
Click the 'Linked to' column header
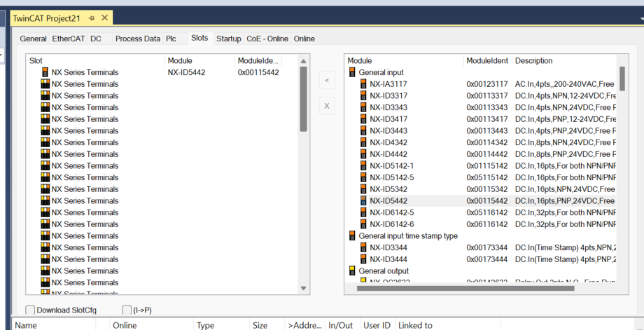(x=448, y=325)
